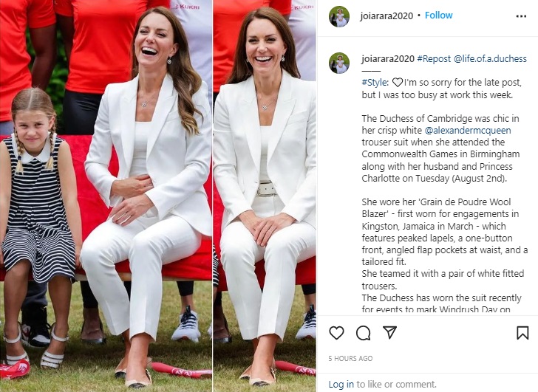Open the #Style hashtag link
Viewport: 538px width, 392px height.
tap(375, 83)
